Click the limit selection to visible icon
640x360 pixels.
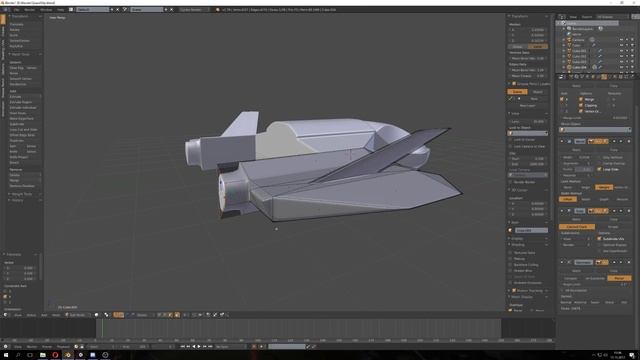177,315
